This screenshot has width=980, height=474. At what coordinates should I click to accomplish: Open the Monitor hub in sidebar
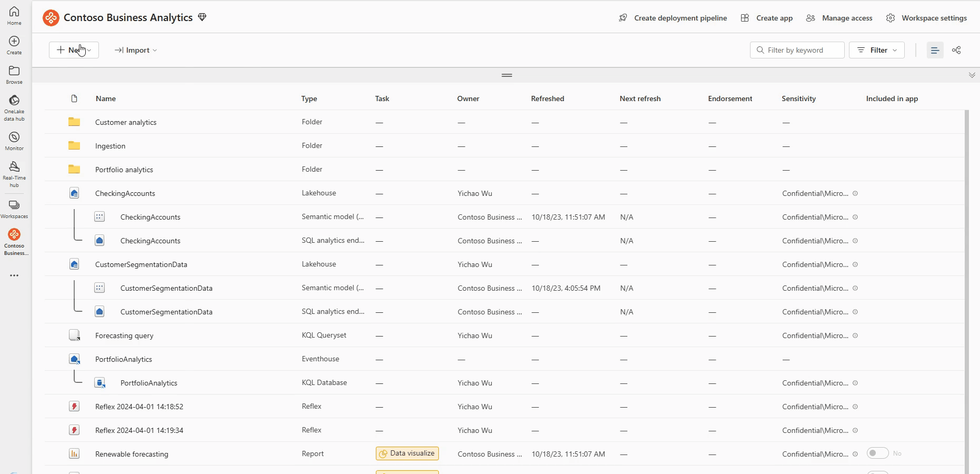coord(14,137)
